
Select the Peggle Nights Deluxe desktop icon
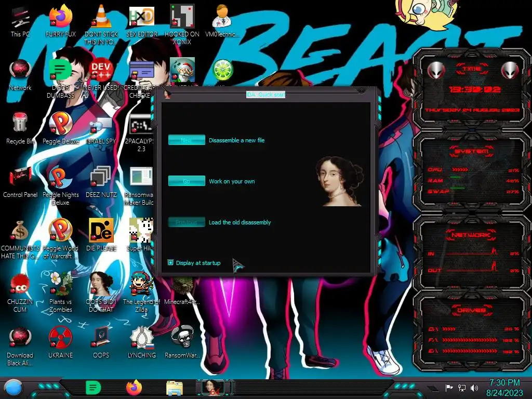coord(61,186)
